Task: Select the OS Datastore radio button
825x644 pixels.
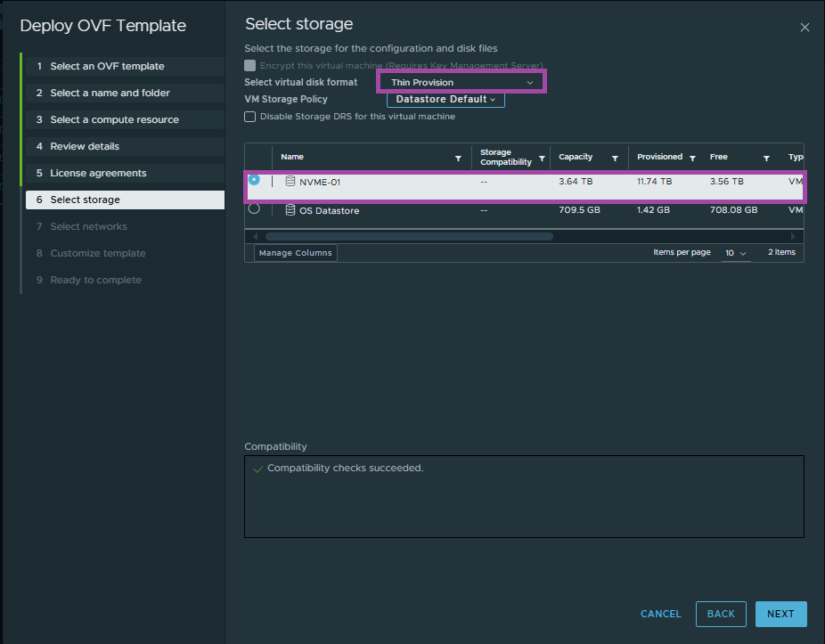Action: click(x=254, y=208)
